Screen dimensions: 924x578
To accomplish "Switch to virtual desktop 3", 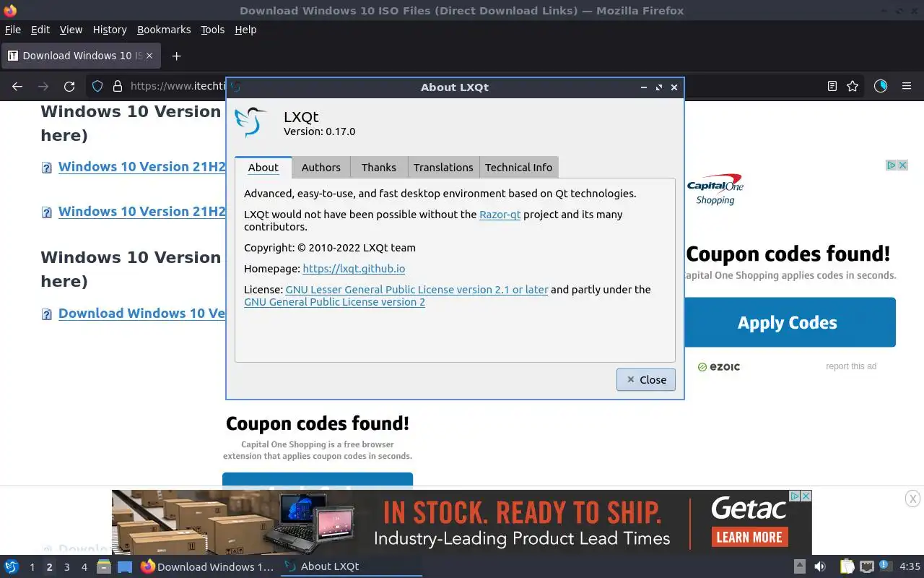I will pyautogui.click(x=66, y=567).
